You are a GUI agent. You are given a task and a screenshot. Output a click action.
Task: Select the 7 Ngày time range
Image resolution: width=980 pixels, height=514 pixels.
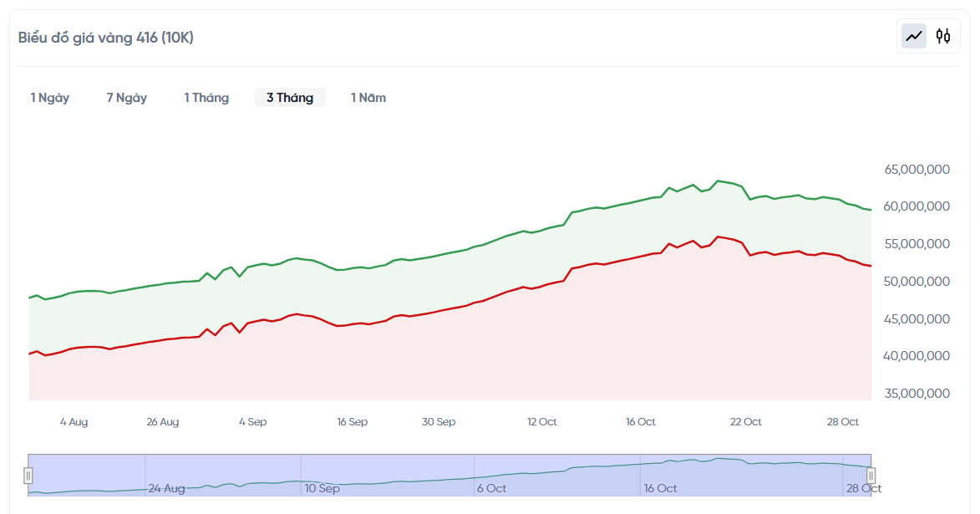tap(127, 98)
